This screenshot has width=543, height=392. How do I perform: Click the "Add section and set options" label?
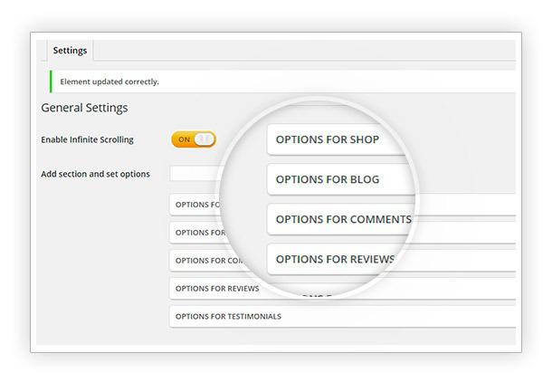(95, 174)
